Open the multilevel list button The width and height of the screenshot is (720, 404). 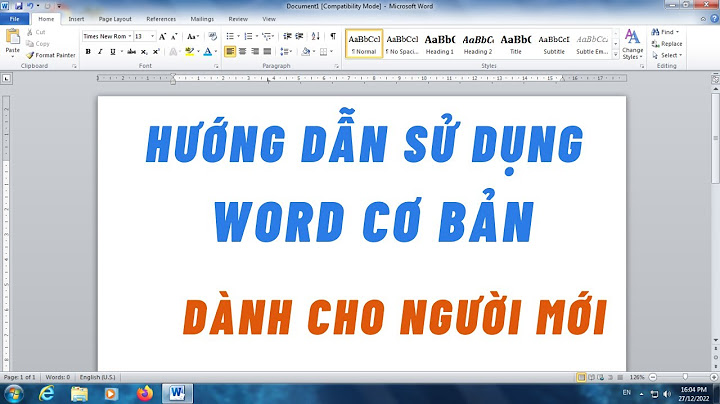(267, 36)
